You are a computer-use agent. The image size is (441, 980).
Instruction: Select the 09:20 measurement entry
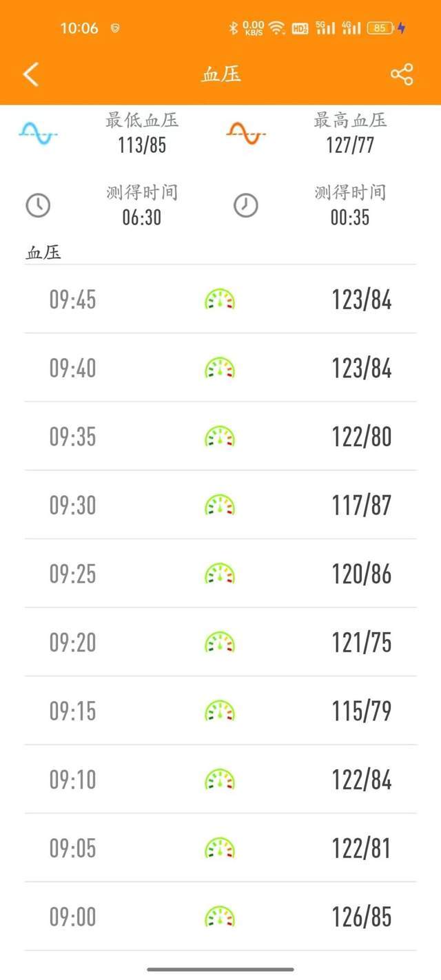(220, 643)
